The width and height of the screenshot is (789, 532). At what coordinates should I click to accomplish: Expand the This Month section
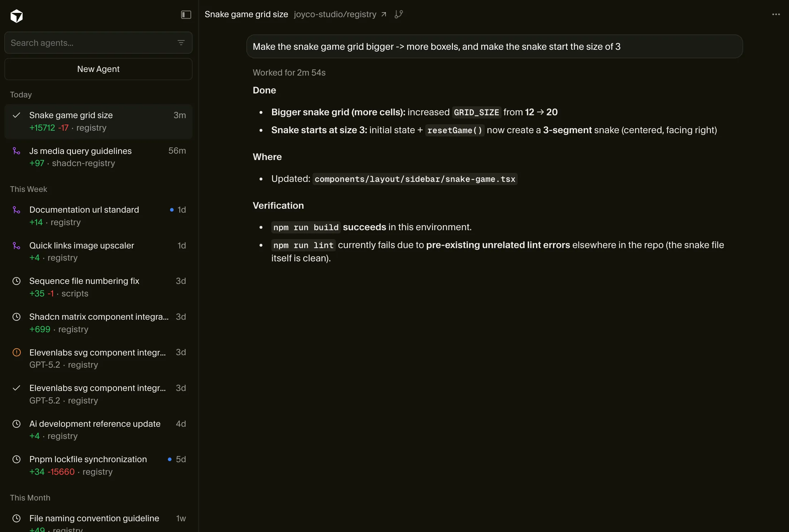point(30,498)
